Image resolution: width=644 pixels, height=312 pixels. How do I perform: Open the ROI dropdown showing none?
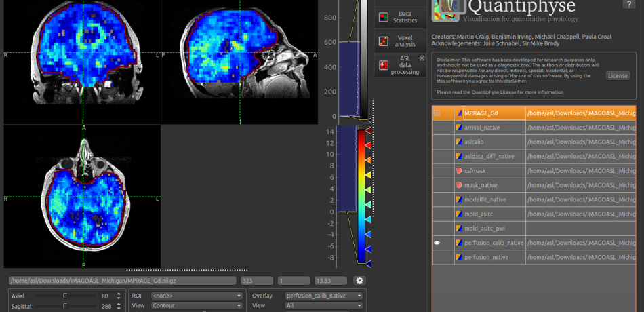197,296
